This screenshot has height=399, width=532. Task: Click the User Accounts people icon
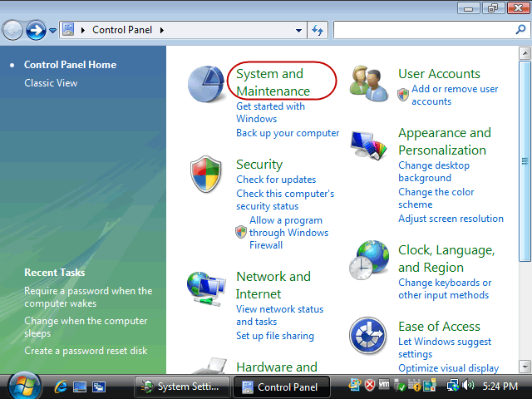point(369,83)
